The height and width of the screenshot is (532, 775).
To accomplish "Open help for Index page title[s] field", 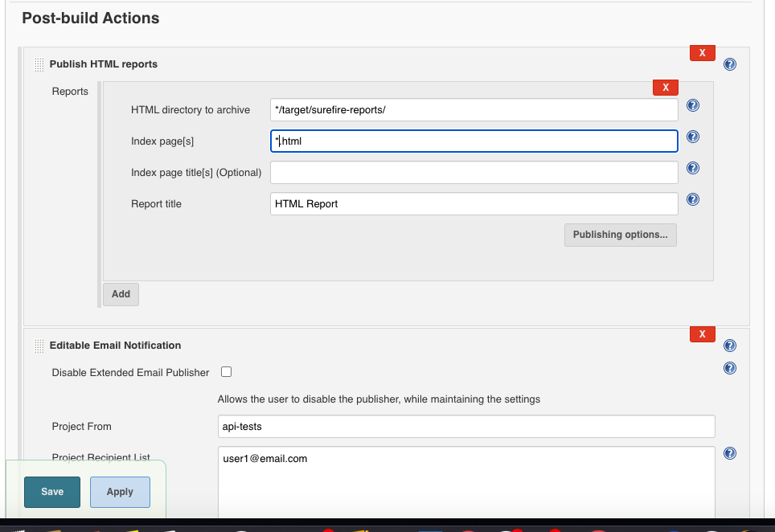I will (692, 169).
